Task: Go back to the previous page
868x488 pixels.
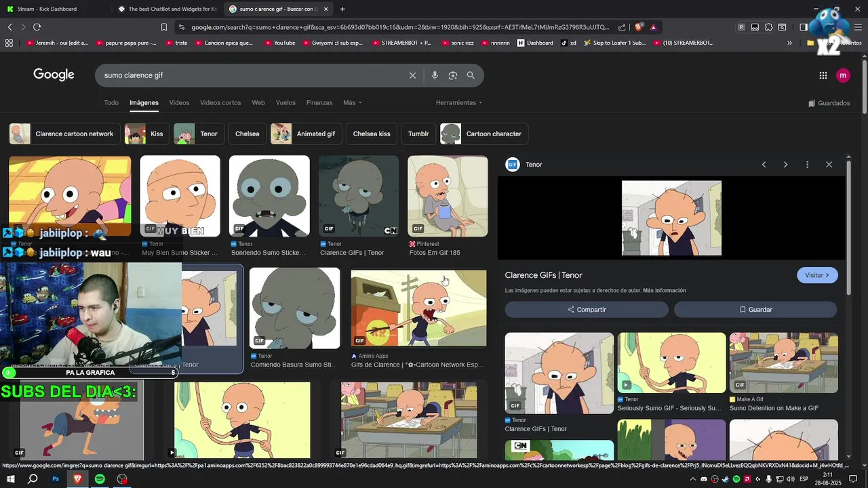Action: (9, 27)
